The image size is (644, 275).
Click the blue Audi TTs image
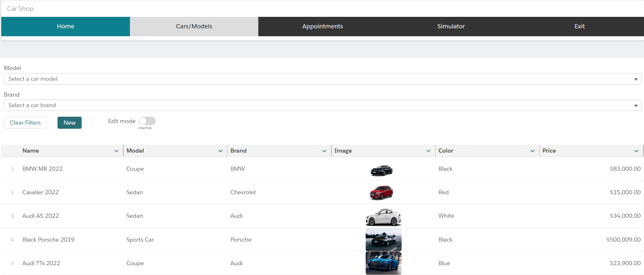(383, 263)
